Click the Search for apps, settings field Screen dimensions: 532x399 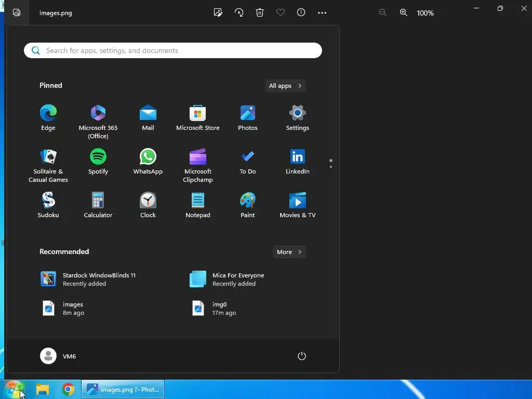tap(172, 50)
